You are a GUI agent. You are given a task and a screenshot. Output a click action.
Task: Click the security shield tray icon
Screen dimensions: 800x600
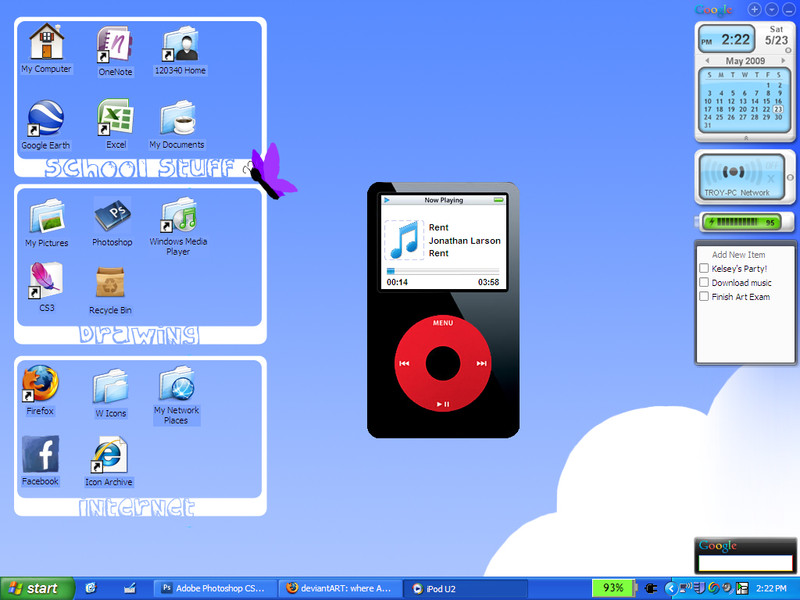699,588
